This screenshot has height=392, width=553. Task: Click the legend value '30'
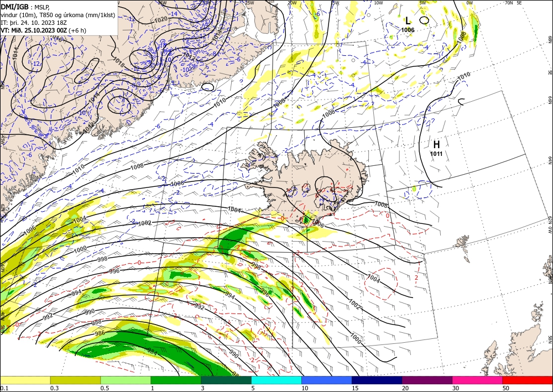click(x=456, y=388)
